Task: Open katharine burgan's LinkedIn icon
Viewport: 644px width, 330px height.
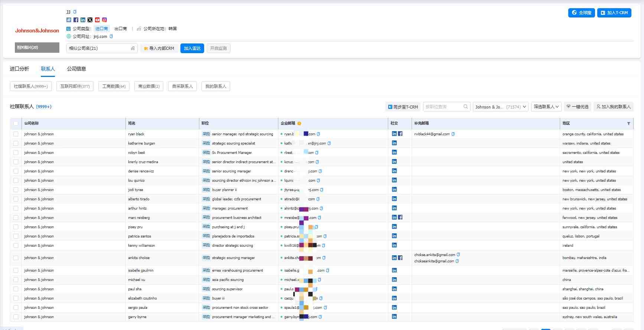Action: pyautogui.click(x=394, y=143)
